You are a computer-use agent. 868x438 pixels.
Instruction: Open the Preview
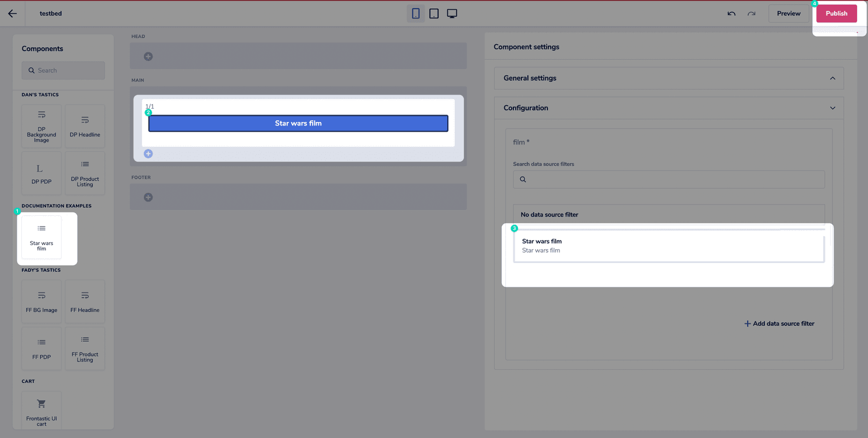(x=789, y=13)
